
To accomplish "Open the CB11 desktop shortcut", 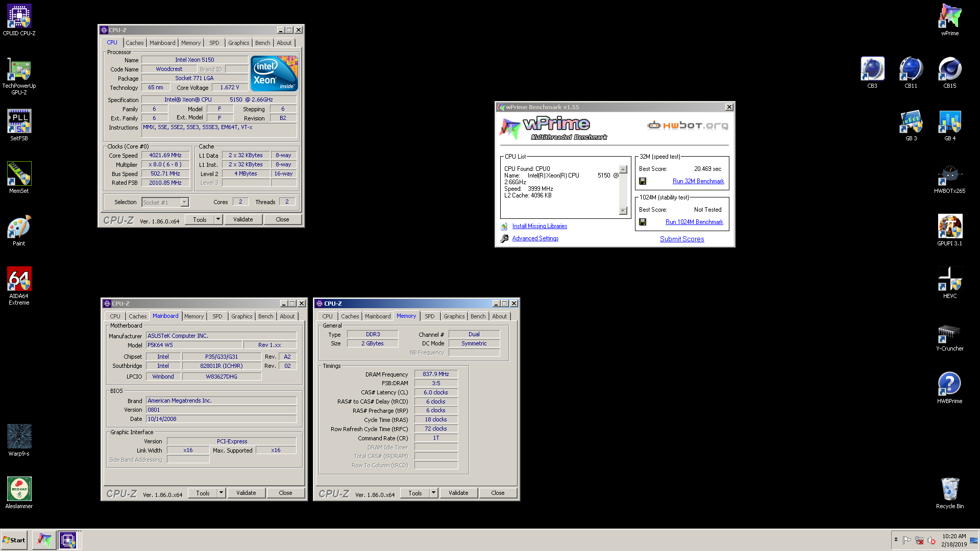I will pyautogui.click(x=911, y=72).
